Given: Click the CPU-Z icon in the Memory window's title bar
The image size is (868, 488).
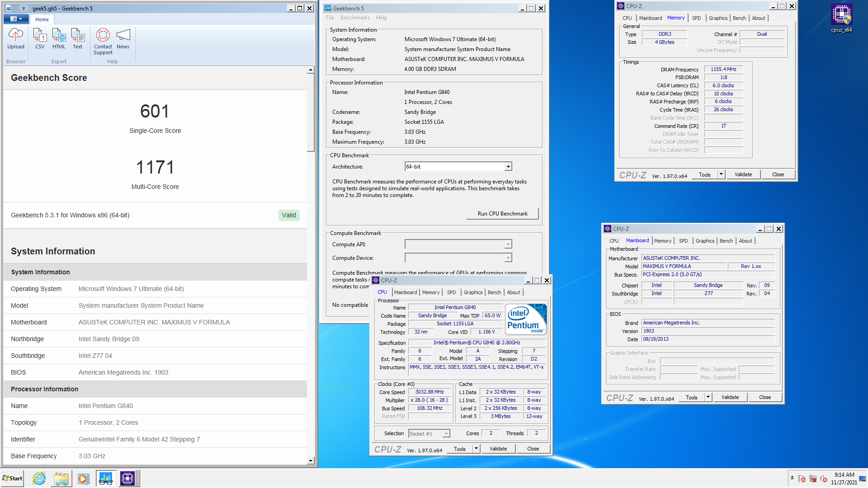Looking at the screenshot, I should pos(621,6).
